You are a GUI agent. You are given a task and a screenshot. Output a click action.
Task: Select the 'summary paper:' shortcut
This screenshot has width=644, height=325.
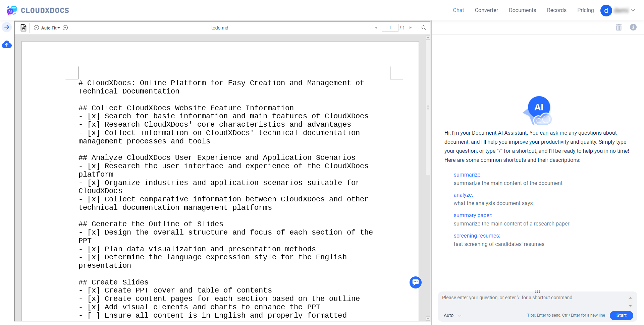pos(473,215)
